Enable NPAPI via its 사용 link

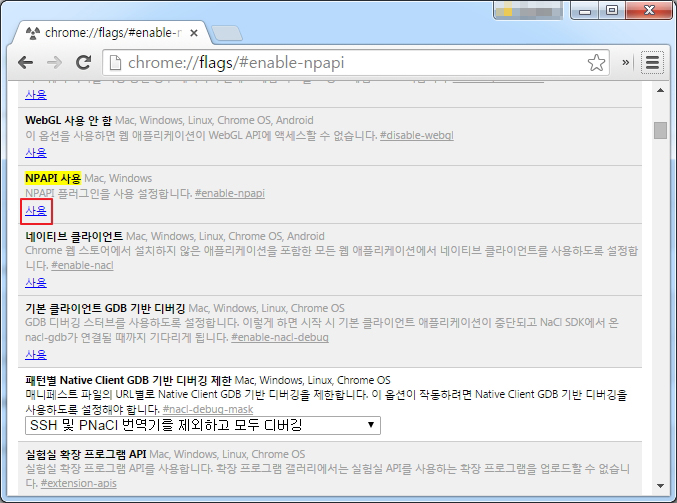[36, 211]
